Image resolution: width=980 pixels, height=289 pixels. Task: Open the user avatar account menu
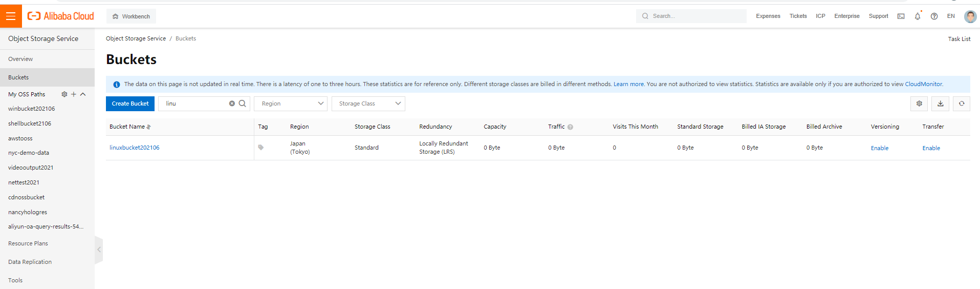tap(970, 16)
